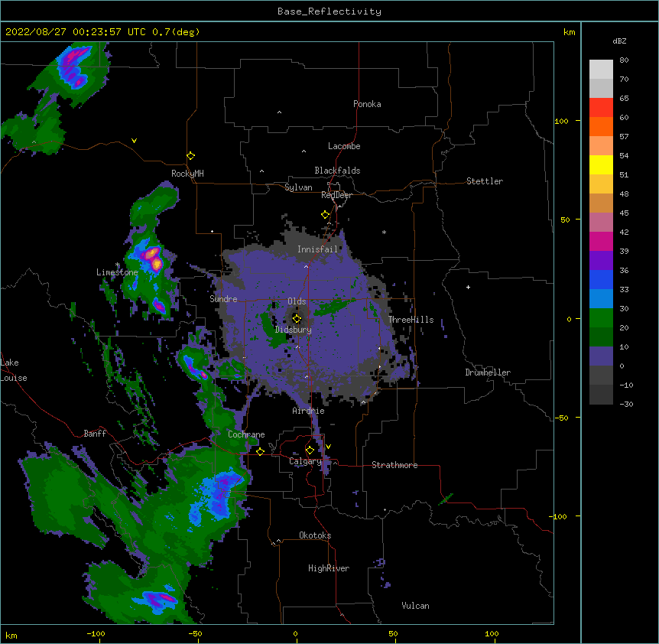Click the Sylvan label
The image size is (659, 644).
coord(298,187)
